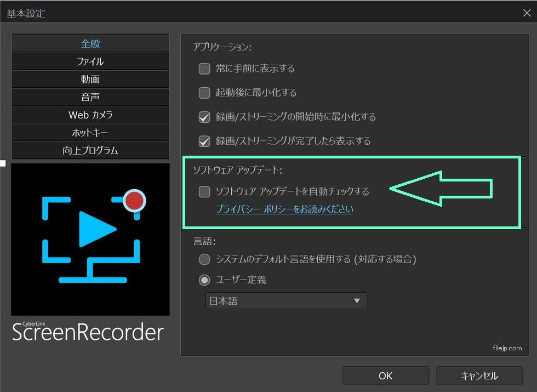
Task: Open the プライバシー ポリシーをお読みください link
Action: [x=284, y=209]
